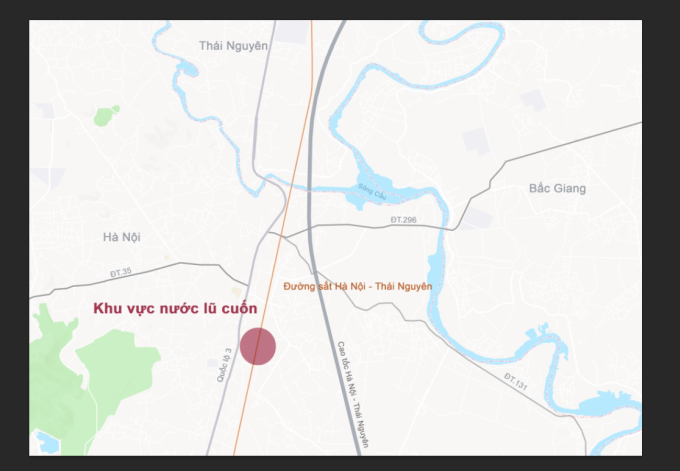Click the Quốc lộ 3 road label
The image size is (680, 471).
(224, 365)
